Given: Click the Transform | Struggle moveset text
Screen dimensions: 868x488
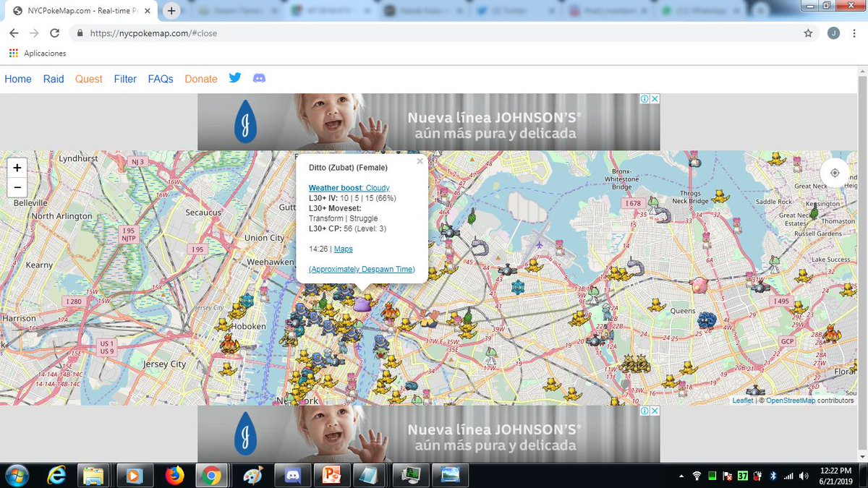Looking at the screenshot, I should tap(343, 218).
